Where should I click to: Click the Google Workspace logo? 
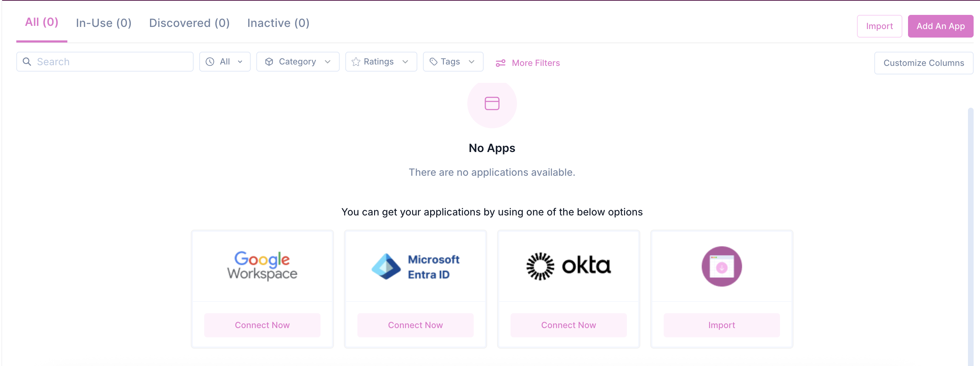[262, 266]
